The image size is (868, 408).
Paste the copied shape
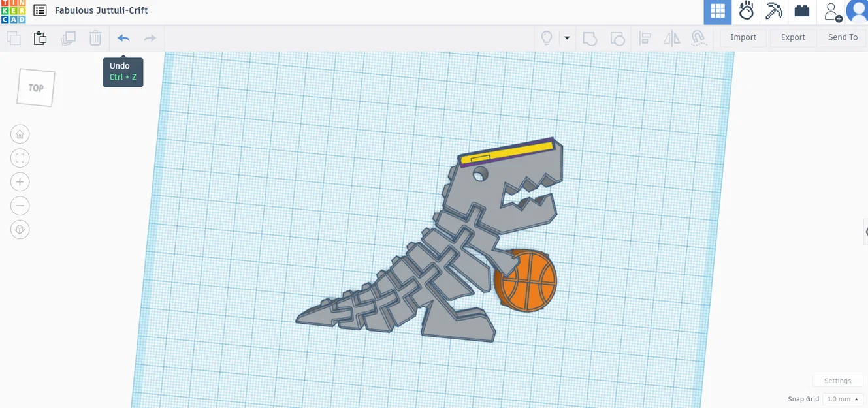click(40, 38)
